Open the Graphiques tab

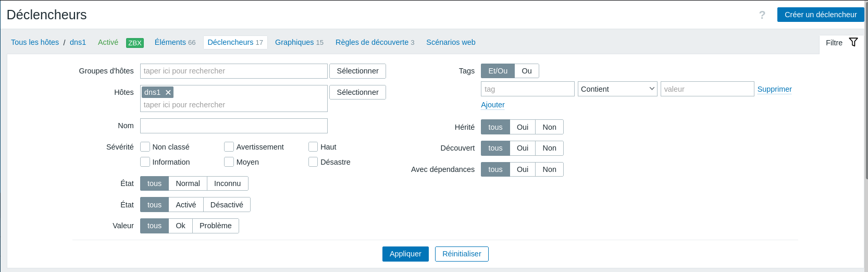point(299,42)
